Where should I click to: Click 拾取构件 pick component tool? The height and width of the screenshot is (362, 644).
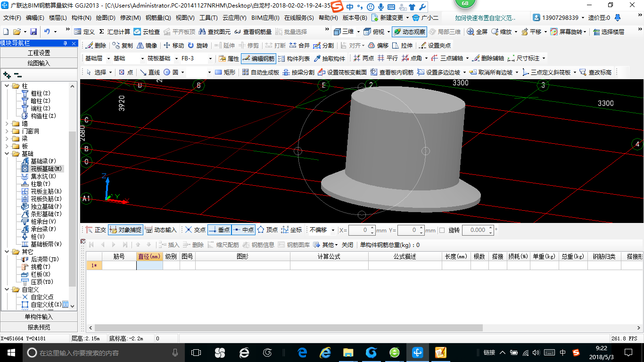point(329,59)
